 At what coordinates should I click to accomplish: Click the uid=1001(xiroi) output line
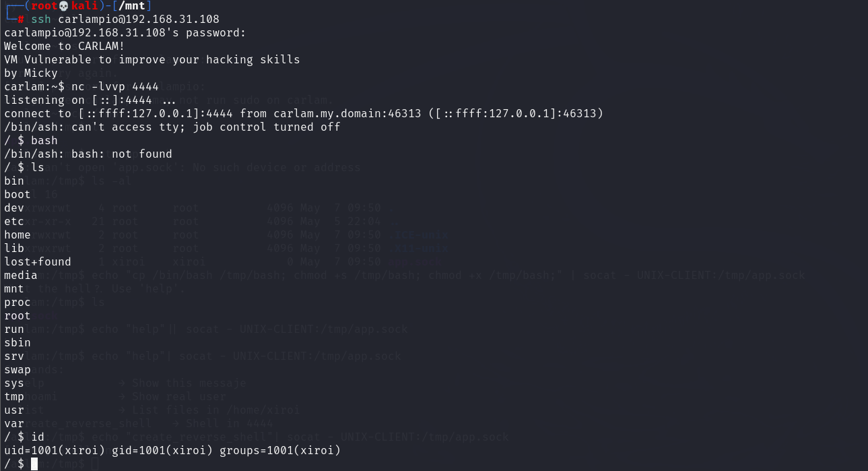coord(172,450)
